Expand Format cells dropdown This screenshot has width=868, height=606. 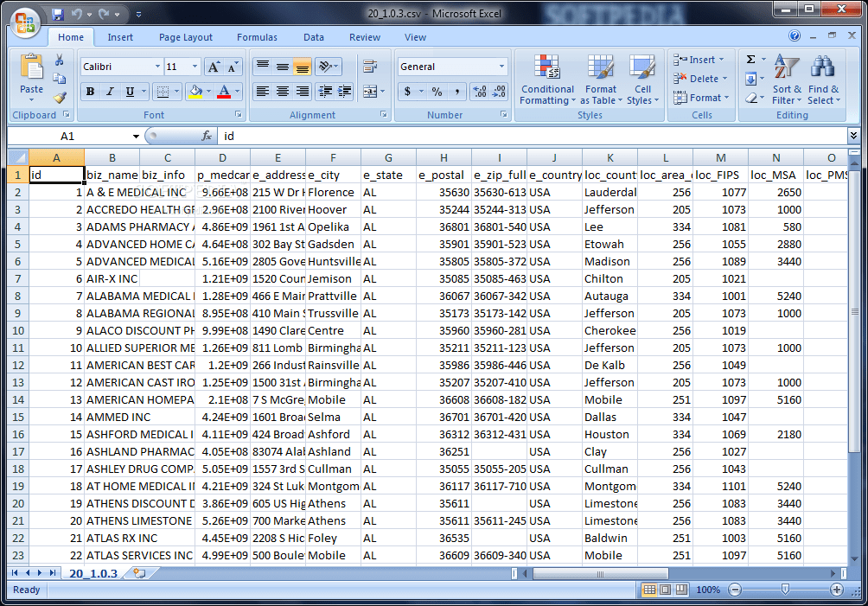point(726,98)
